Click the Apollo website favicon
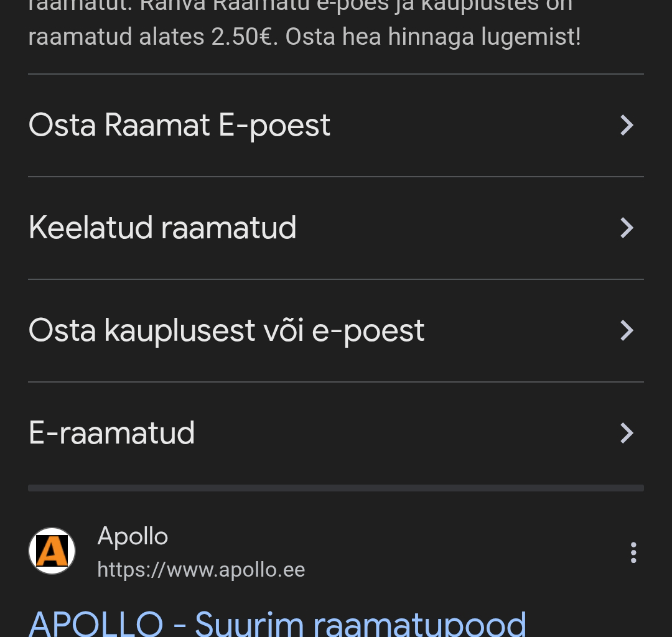Screen dimensions: 672x637 pos(52,550)
